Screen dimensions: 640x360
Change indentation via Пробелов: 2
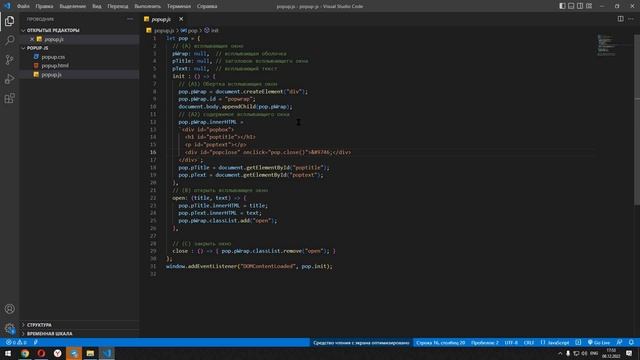click(484, 342)
